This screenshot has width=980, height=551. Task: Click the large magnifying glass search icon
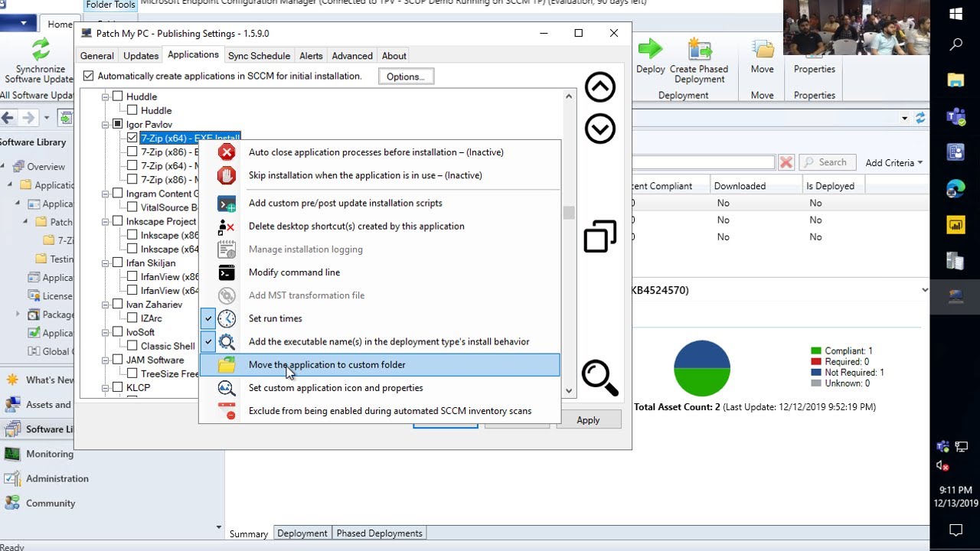pos(599,378)
